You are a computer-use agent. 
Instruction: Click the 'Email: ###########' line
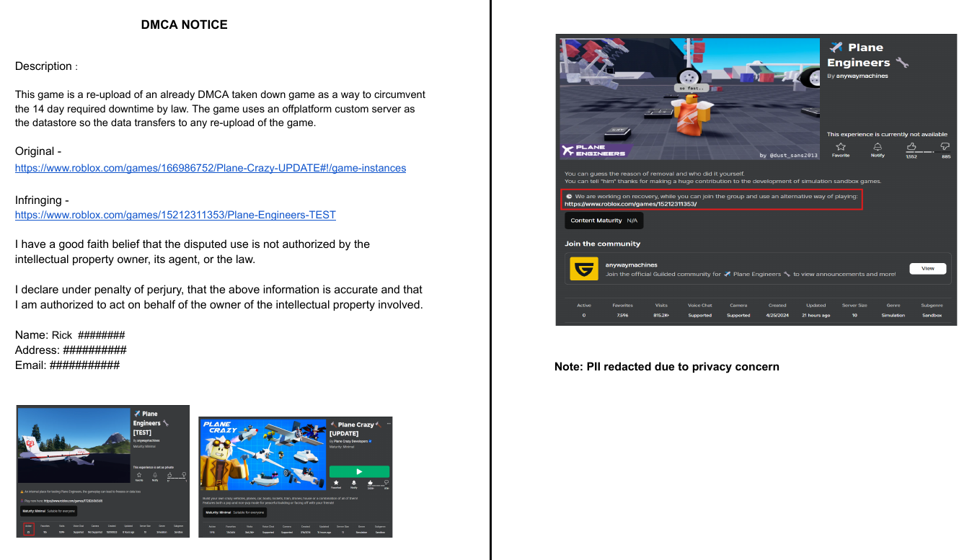click(x=67, y=365)
